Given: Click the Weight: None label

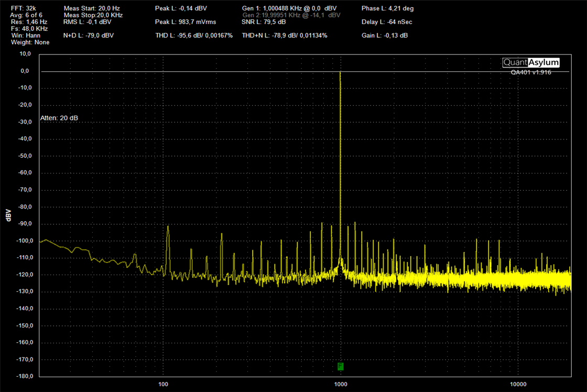Looking at the screenshot, I should click(30, 42).
